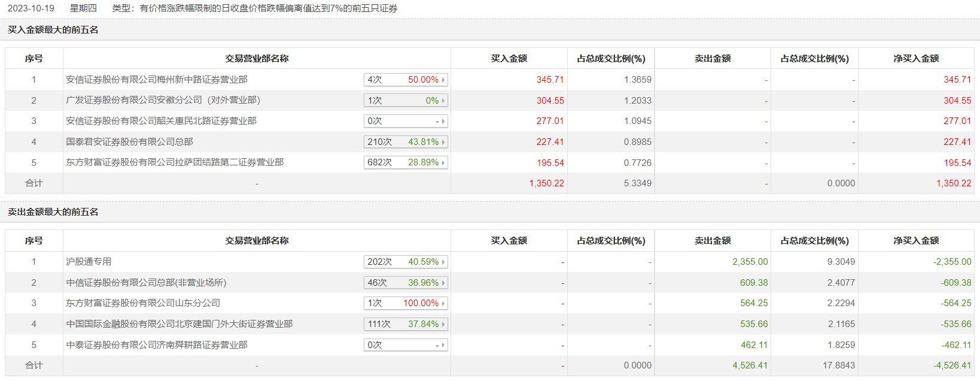Click the 卖出金额最大的前五名 section heading
980x381 pixels.
pyautogui.click(x=53, y=211)
